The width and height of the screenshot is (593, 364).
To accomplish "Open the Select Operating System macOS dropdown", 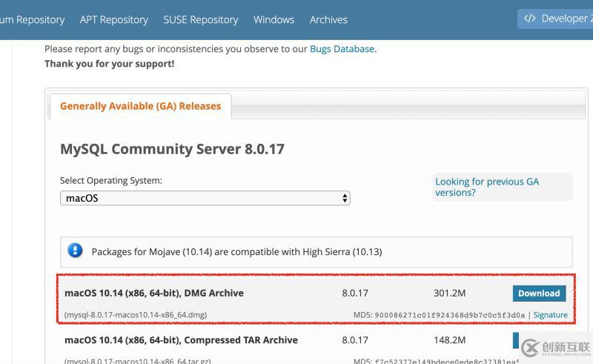I will pyautogui.click(x=205, y=198).
